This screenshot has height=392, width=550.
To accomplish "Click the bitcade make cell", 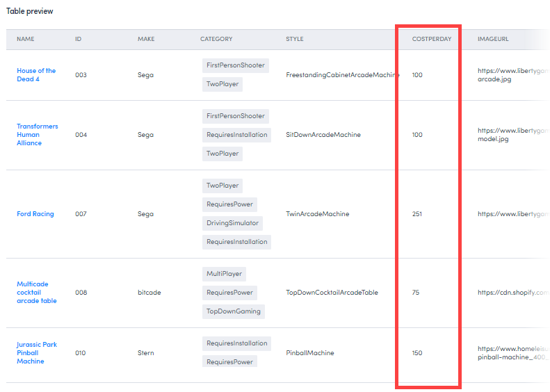I will (x=149, y=293).
